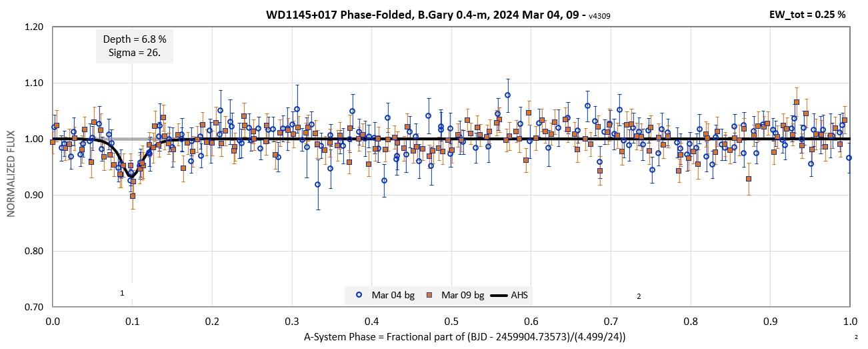Click the bottom of the AHS dip curve
Viewport: 868px width, 349px height.
131,176
